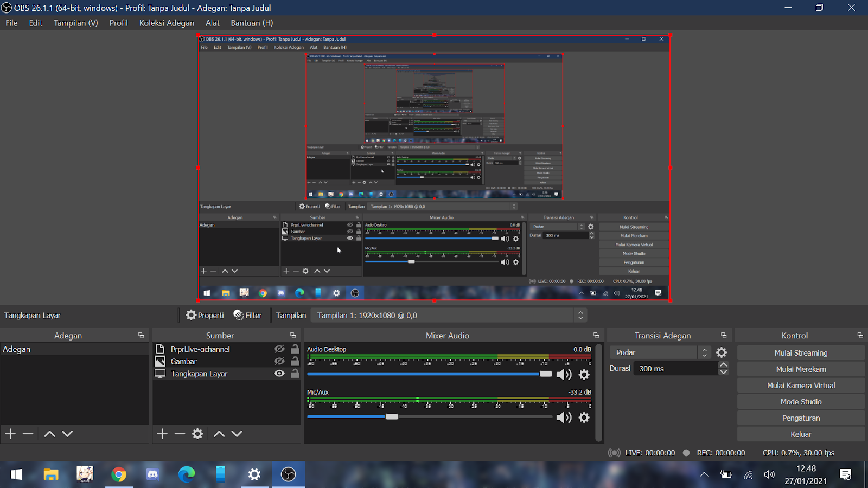Decrease Durasi value with down arrow
868x488 pixels.
click(x=723, y=372)
